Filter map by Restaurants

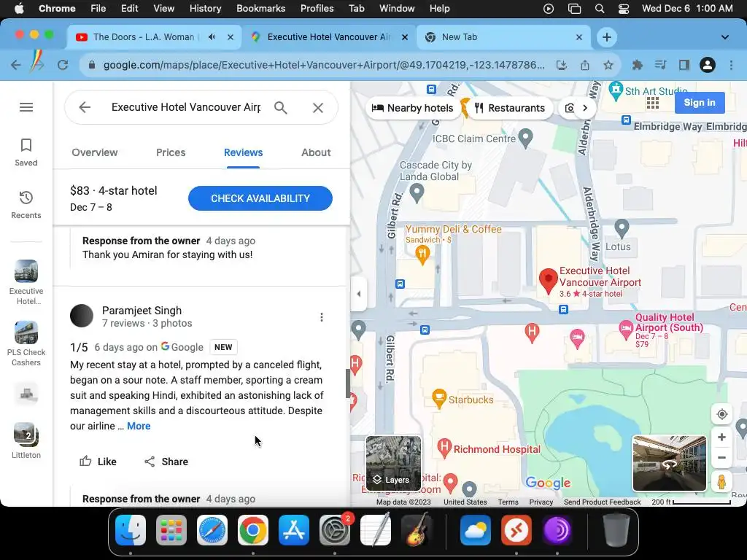(x=509, y=108)
